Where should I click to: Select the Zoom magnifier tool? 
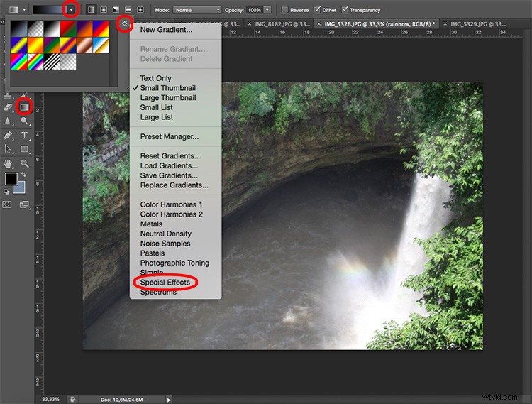click(x=24, y=163)
